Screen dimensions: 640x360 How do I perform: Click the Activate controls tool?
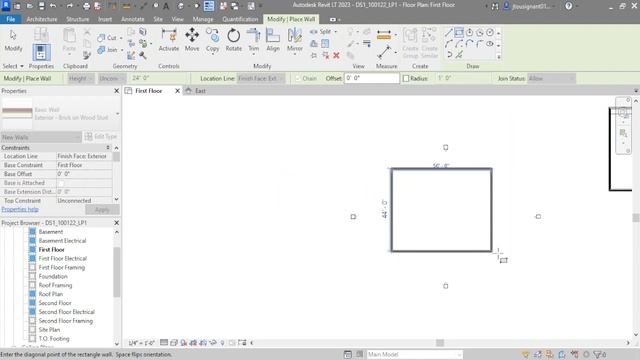pos(169,40)
